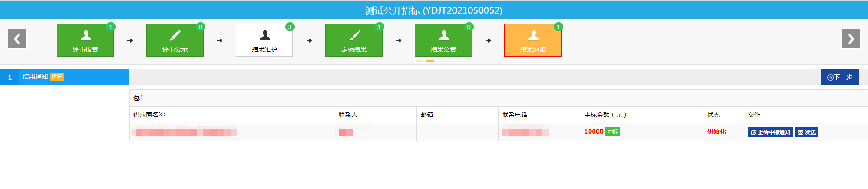Screen dimensions: 868x189
Task: Click the orange active page dot
Action: coord(430,61)
